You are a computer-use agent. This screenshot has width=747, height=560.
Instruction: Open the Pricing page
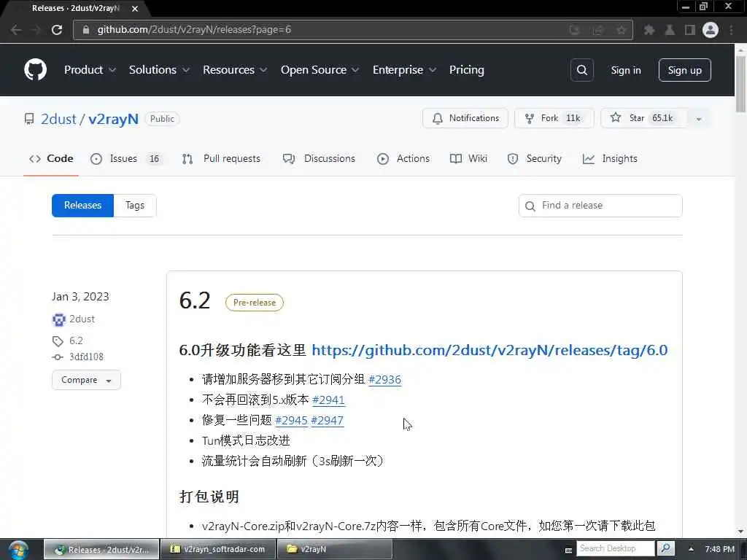point(466,70)
